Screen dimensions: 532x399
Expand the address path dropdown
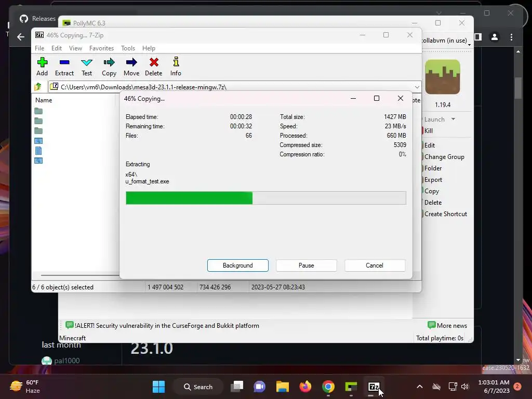pos(417,87)
